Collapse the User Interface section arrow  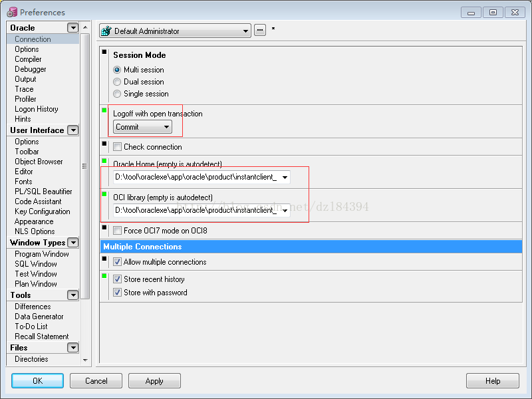click(73, 130)
